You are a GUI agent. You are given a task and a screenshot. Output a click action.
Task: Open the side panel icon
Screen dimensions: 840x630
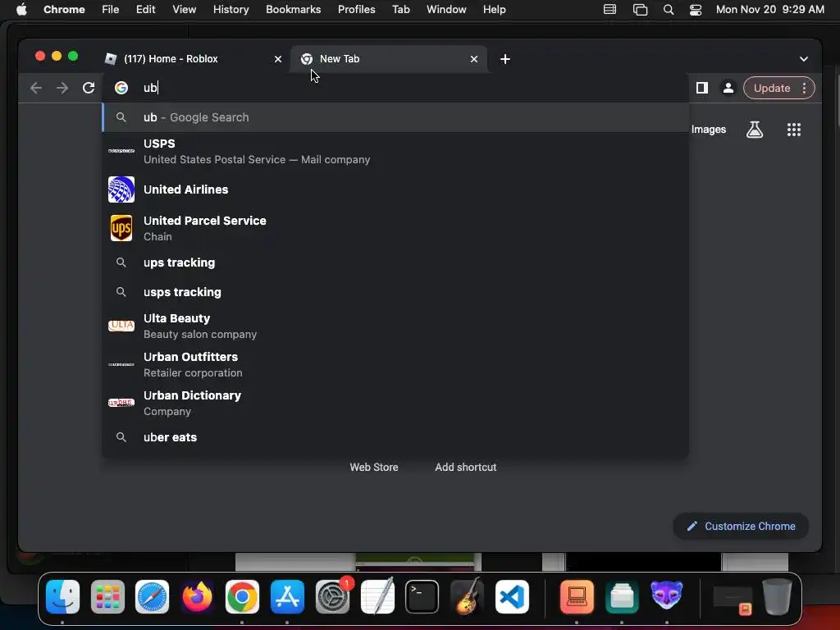click(702, 88)
